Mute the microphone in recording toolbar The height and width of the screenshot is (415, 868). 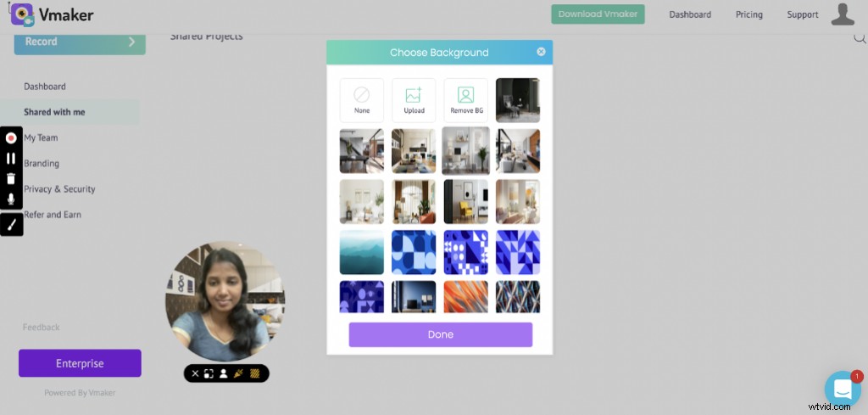pos(11,199)
